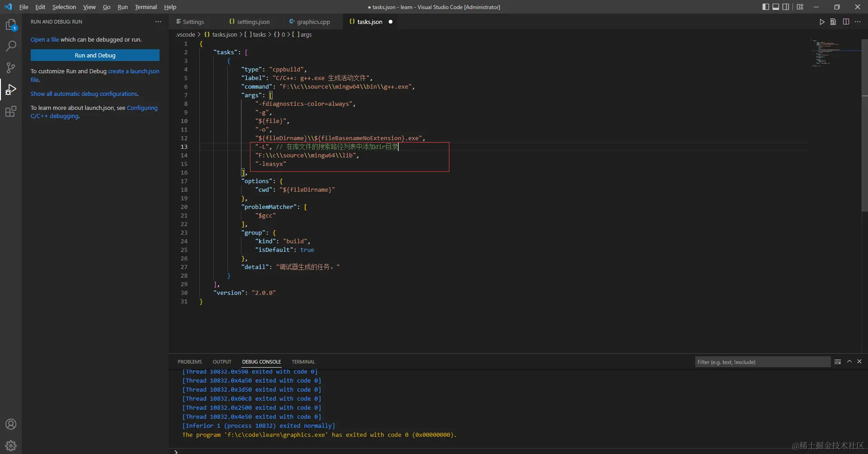Open the Run menu
Screen dimensions: 868x454
122,7
